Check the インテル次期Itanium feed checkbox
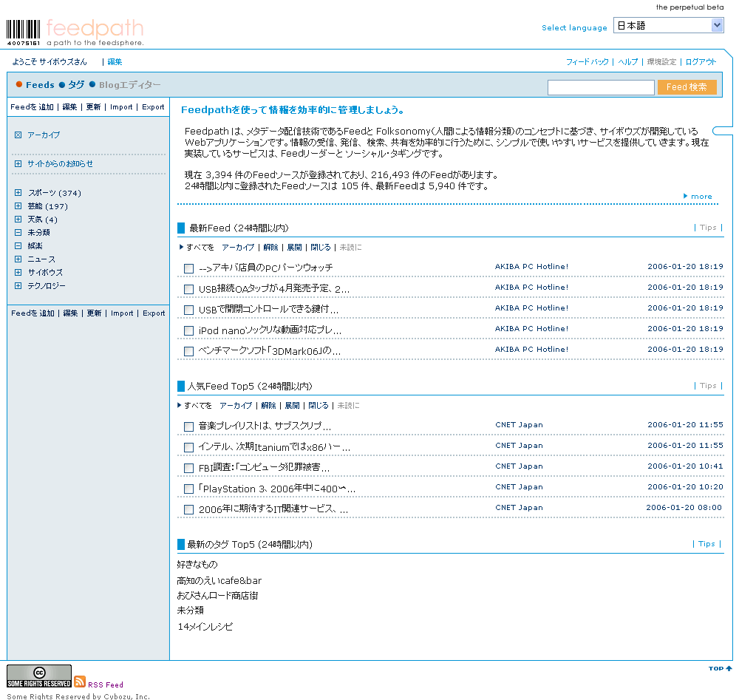Image resolution: width=739 pixels, height=700 pixels. [188, 448]
